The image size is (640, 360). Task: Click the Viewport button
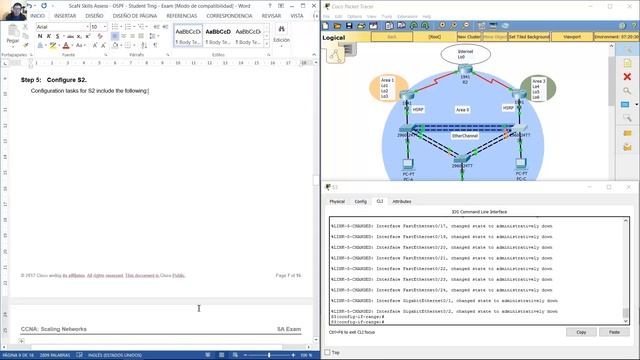point(572,37)
